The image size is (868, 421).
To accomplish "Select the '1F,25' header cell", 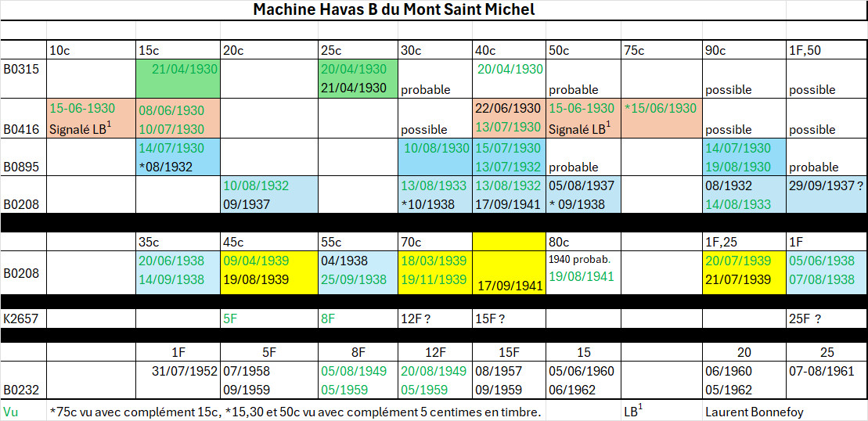I will tap(744, 241).
